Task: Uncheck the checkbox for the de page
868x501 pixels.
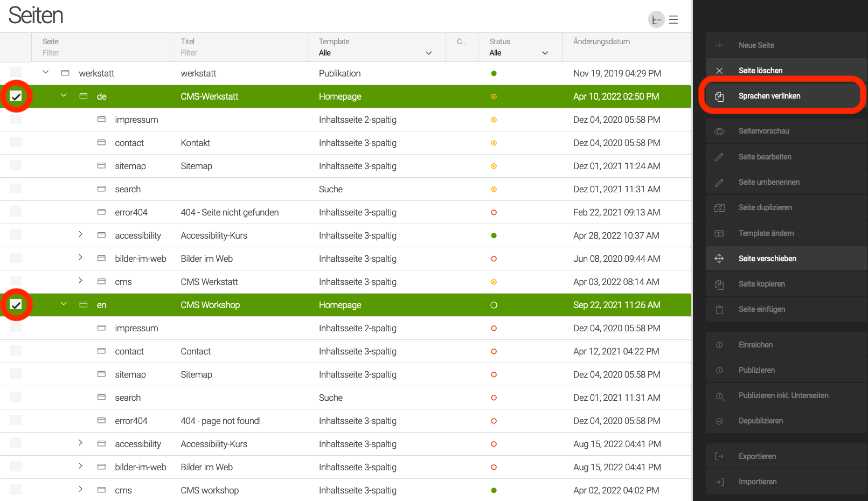Action: point(16,96)
